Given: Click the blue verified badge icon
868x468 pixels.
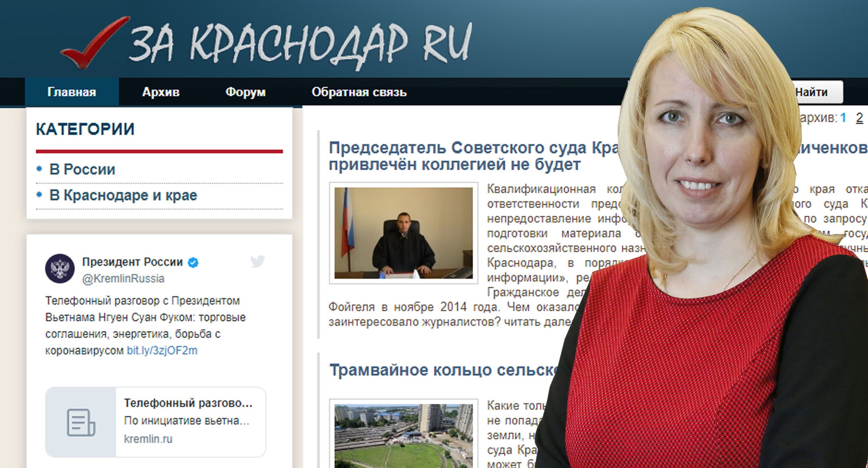Looking at the screenshot, I should tap(193, 263).
